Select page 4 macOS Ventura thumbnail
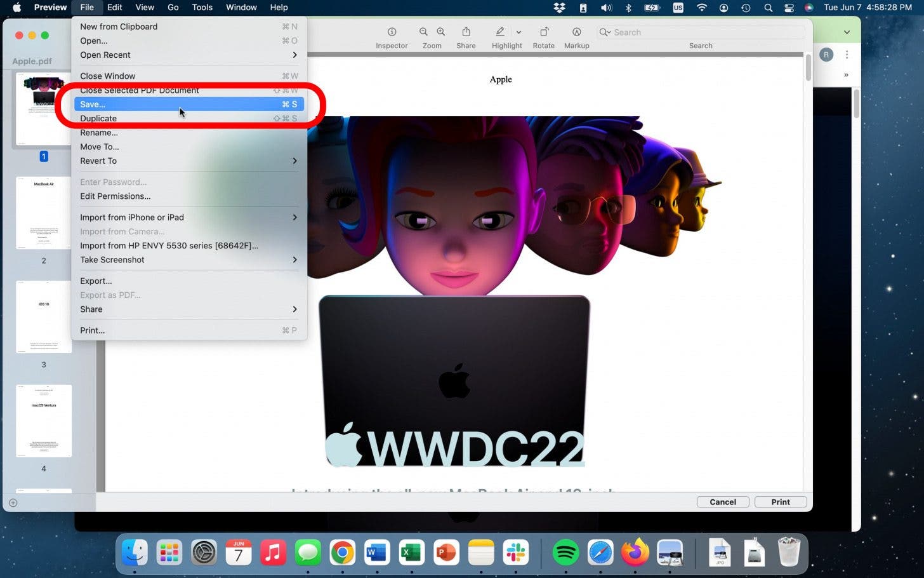The width and height of the screenshot is (924, 578). pyautogui.click(x=43, y=420)
